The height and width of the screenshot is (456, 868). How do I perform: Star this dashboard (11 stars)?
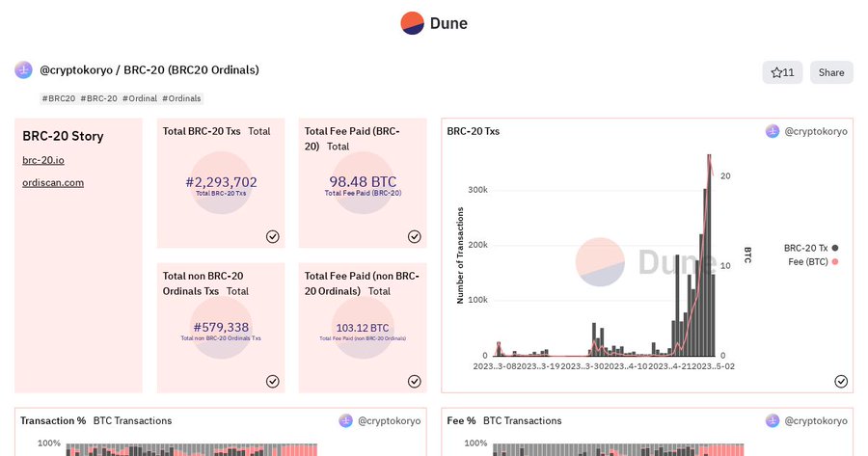click(782, 72)
